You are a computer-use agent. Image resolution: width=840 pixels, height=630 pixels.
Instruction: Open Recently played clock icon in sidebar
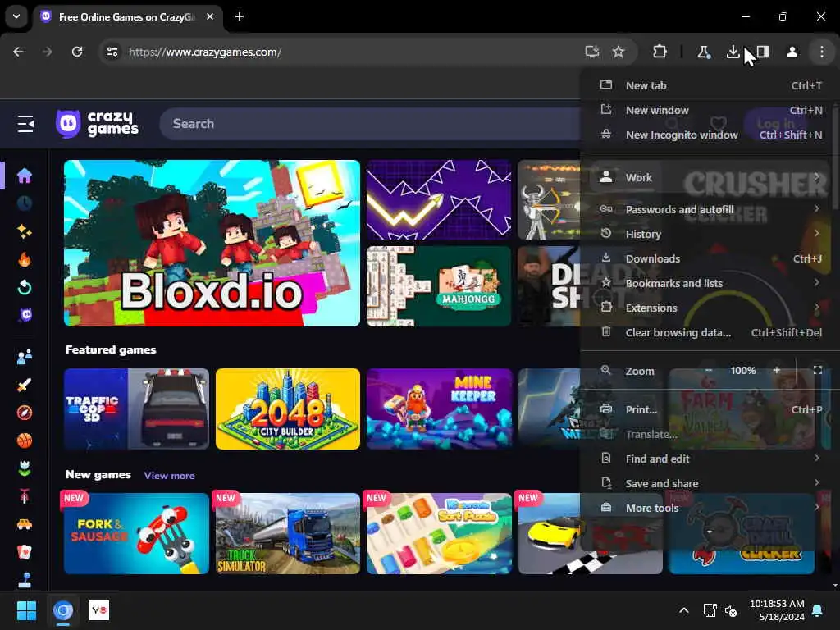(x=24, y=203)
